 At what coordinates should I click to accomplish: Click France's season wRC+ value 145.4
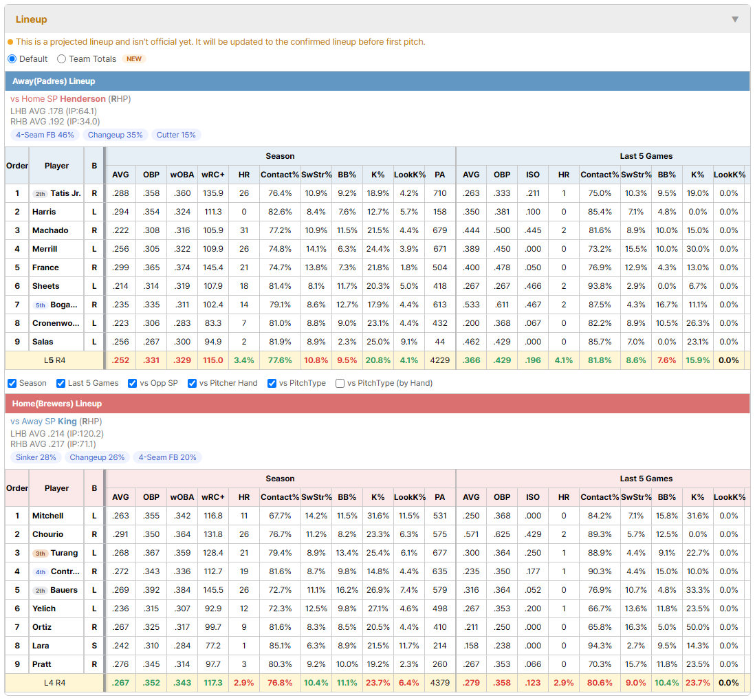(x=213, y=267)
